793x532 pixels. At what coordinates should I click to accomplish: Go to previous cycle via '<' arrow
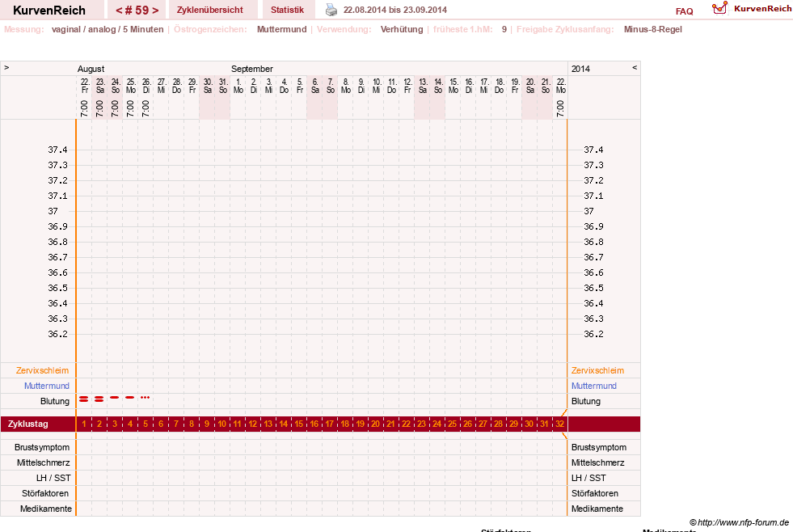pos(120,11)
